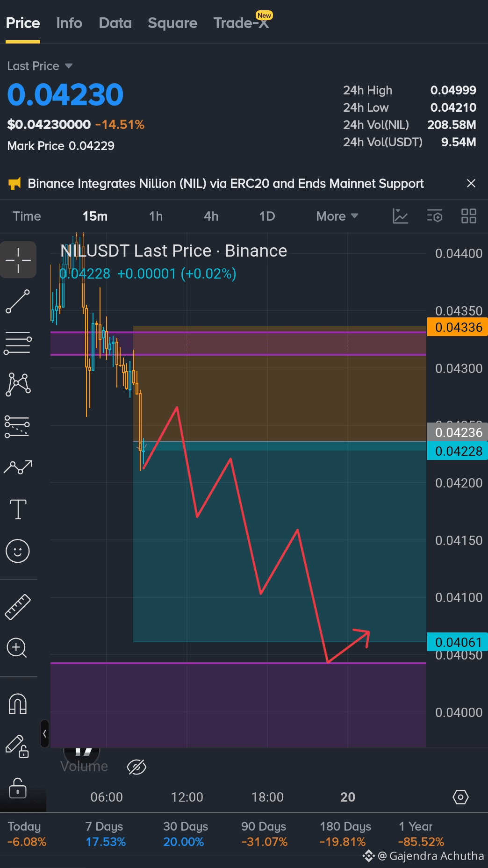The height and width of the screenshot is (868, 488).
Task: Click the Mark Price 0.04229 text
Action: click(61, 146)
